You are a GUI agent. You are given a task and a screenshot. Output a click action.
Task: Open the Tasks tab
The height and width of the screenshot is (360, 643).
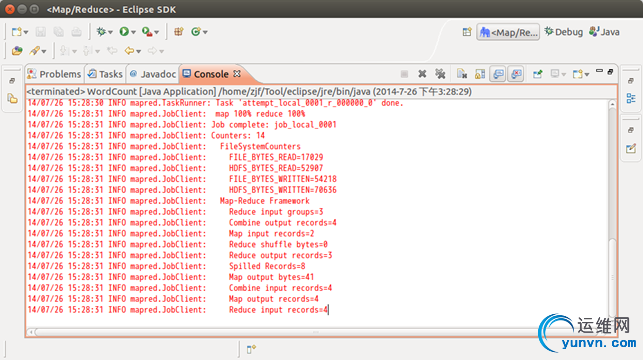[x=105, y=74]
